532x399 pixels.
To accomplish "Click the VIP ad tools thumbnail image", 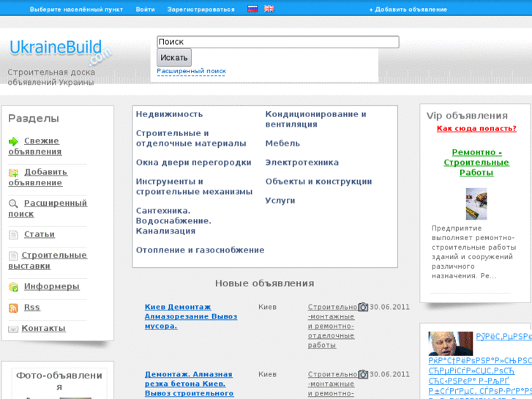I will (476, 204).
